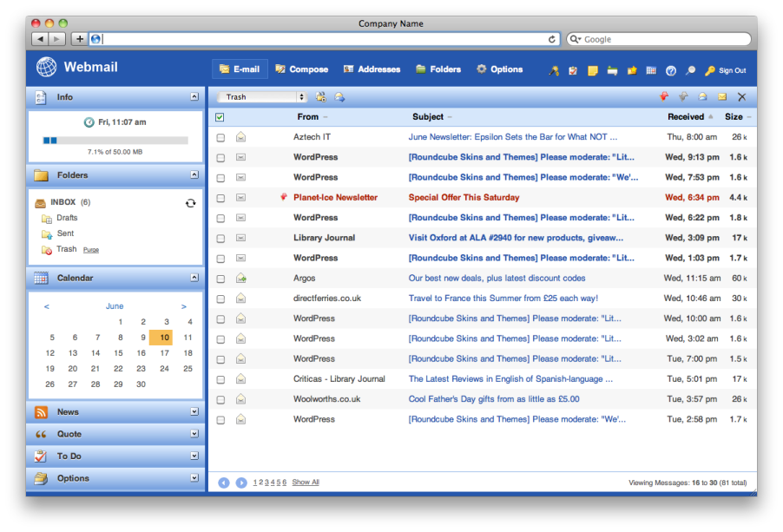Click the browser add bookmark plus button

pos(79,39)
